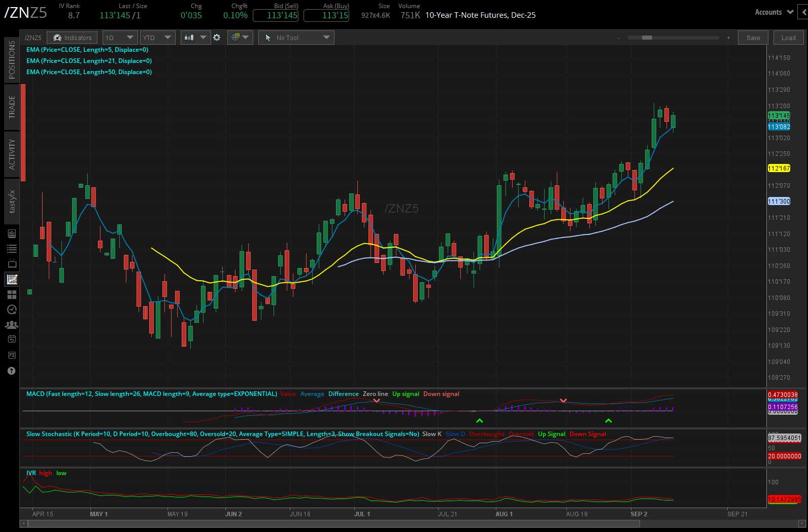Click the Stochastic 87.5954051 value label

tap(784, 438)
